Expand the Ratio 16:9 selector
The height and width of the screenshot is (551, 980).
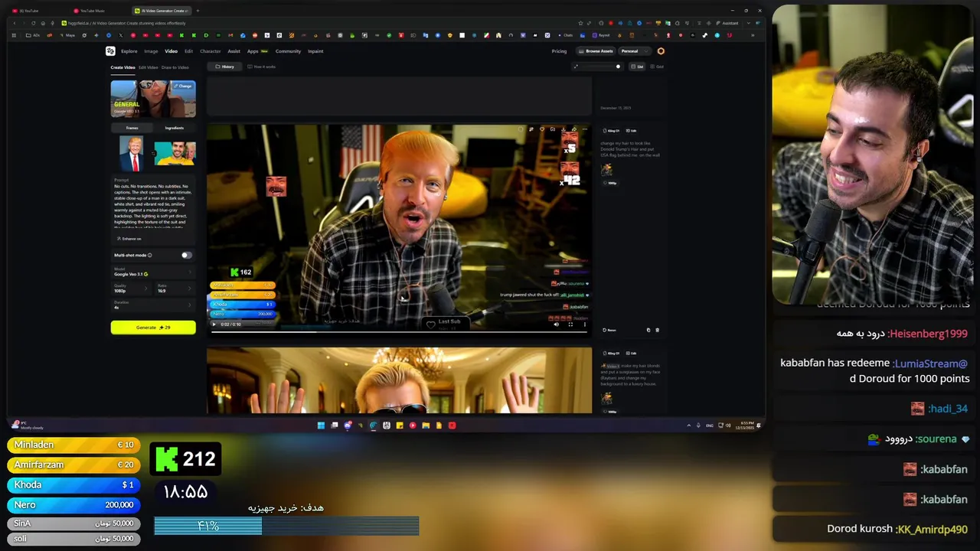[x=175, y=289]
